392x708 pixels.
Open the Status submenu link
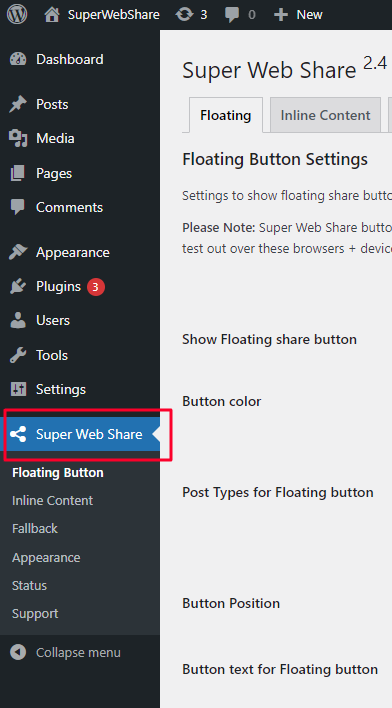tap(29, 586)
